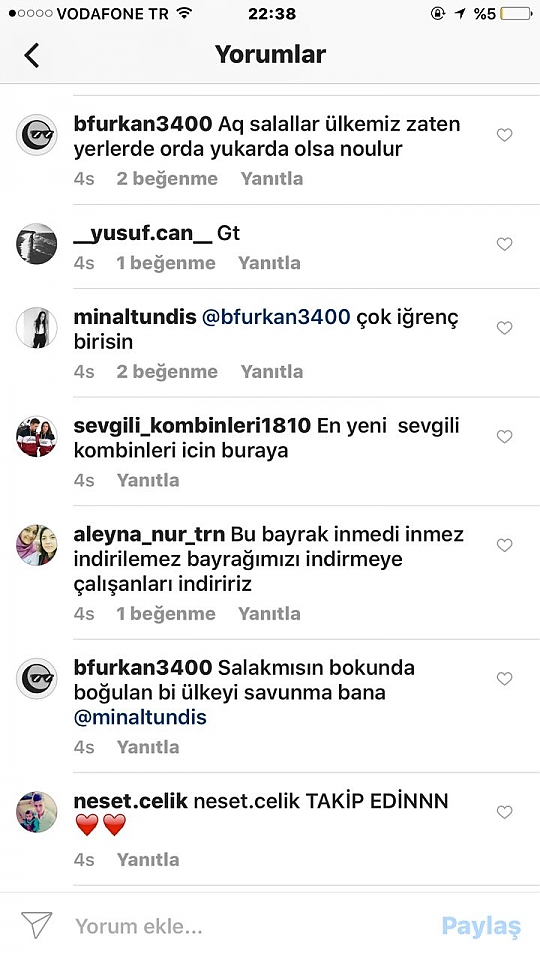The width and height of the screenshot is (540, 960).
Task: Tap heart next to aleyna_nur_trn comment
Action: click(x=504, y=545)
